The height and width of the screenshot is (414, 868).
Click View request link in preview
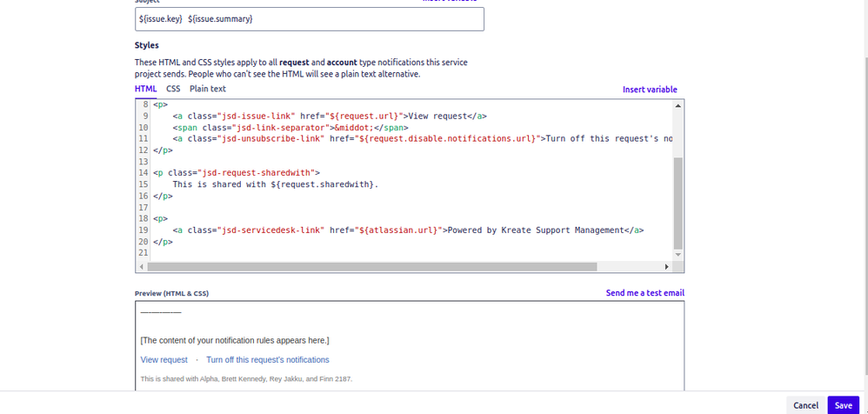[164, 360]
